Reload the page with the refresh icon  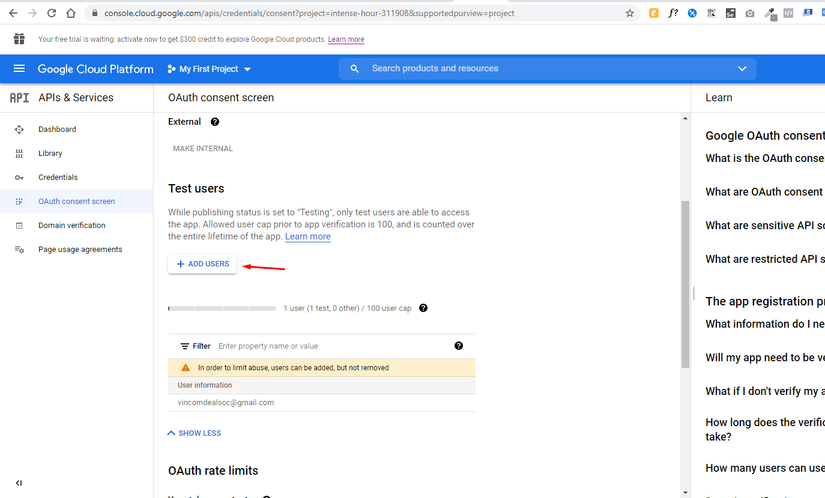click(52, 13)
